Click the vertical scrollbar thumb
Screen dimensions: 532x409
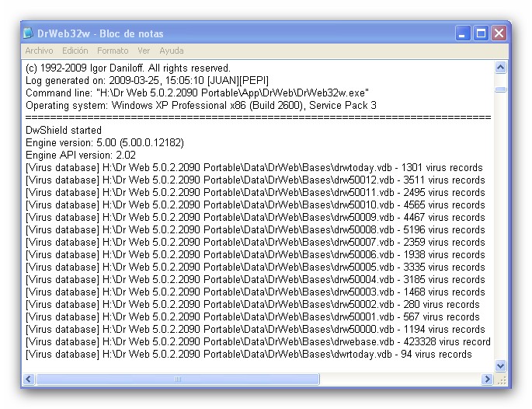click(500, 89)
